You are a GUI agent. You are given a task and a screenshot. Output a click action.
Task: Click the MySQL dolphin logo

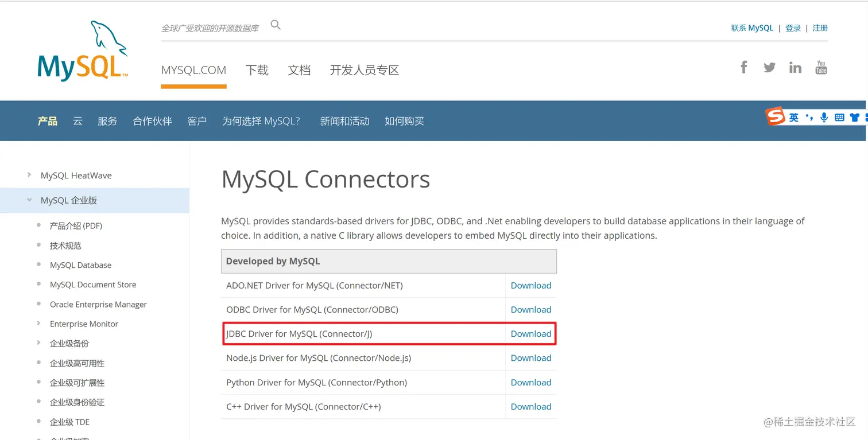coord(83,50)
